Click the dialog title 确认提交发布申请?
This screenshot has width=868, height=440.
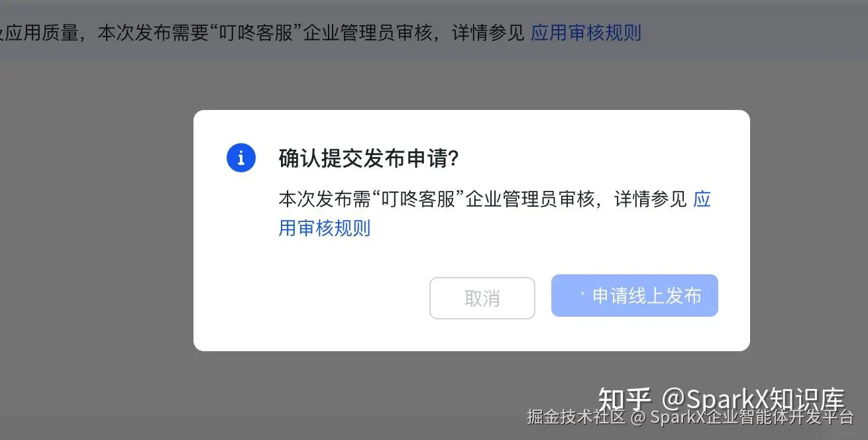[369, 159]
